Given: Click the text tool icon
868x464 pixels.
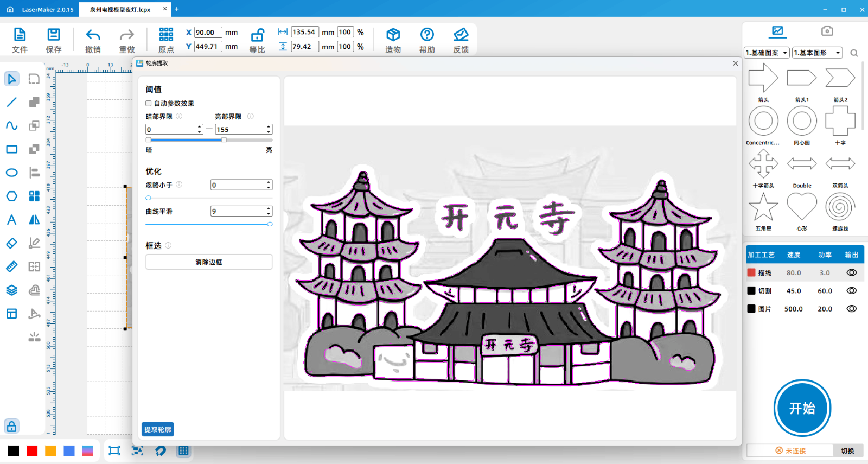Looking at the screenshot, I should click(11, 220).
